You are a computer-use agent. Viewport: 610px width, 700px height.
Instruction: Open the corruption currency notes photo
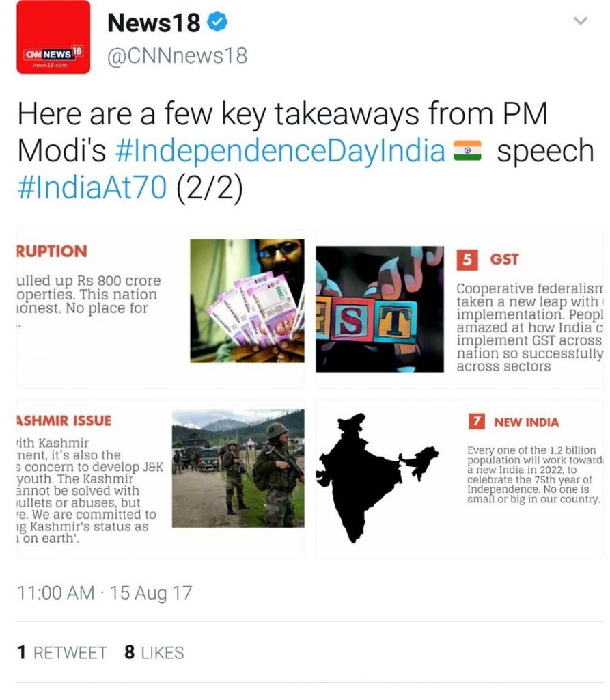247,301
